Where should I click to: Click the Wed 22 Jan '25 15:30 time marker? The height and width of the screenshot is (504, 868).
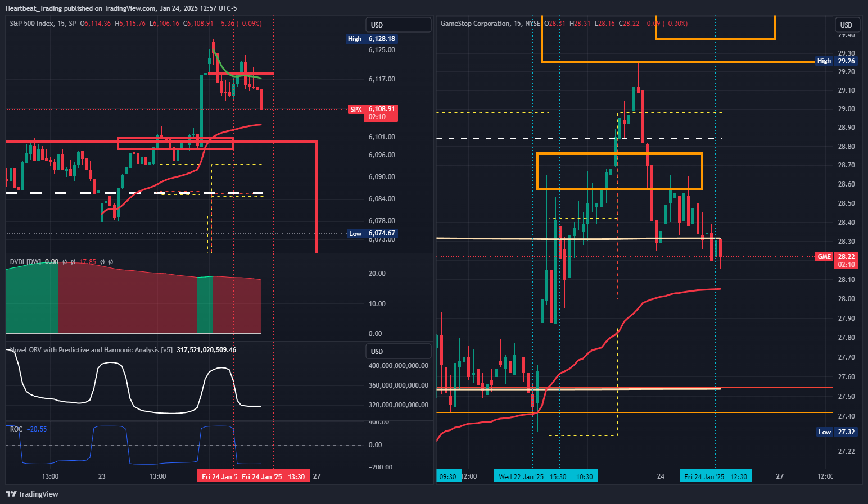[x=532, y=476]
